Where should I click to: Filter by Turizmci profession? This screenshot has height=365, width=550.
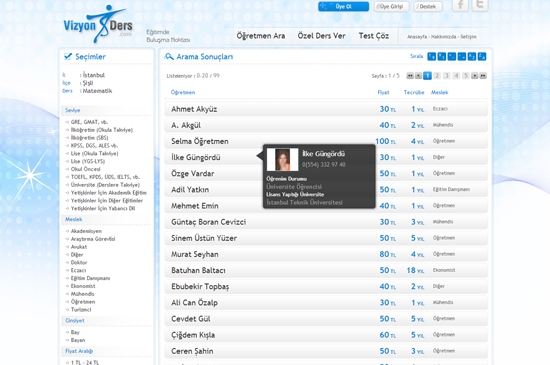tap(81, 310)
